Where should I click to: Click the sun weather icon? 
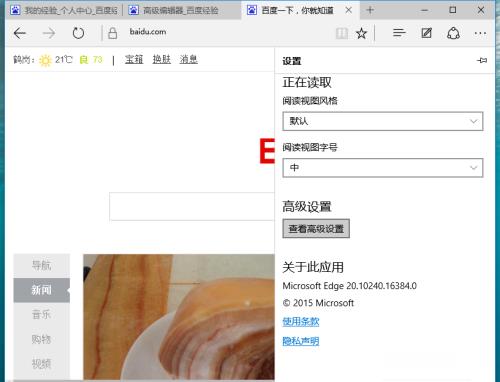pos(45,60)
